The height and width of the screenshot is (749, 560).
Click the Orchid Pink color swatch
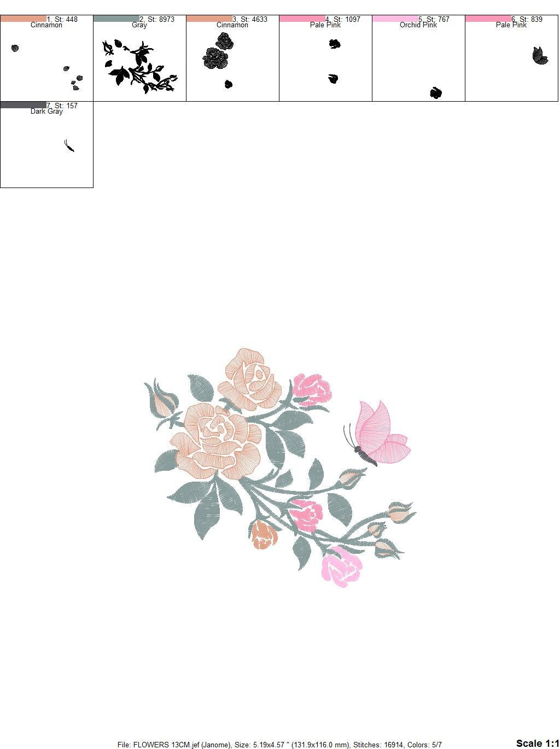395,19
